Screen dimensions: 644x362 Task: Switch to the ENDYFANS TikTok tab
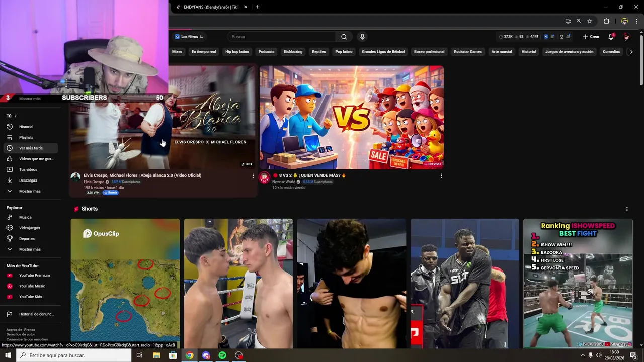pyautogui.click(x=210, y=7)
